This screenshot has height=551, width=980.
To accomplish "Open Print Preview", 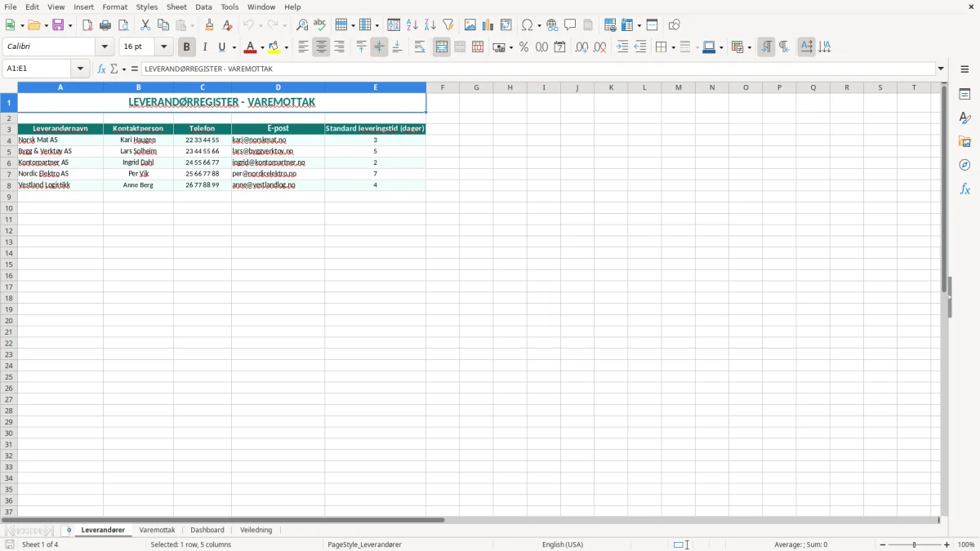I will (123, 25).
